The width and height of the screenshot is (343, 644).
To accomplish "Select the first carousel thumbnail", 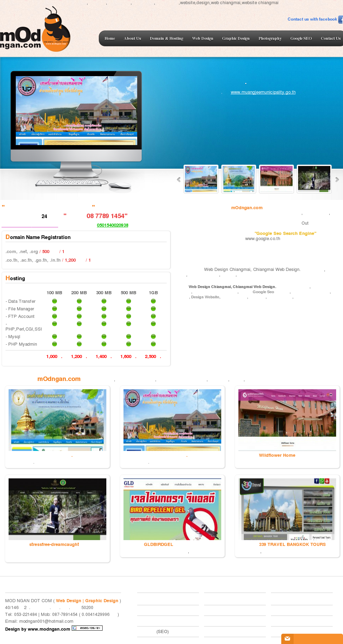I will [201, 179].
